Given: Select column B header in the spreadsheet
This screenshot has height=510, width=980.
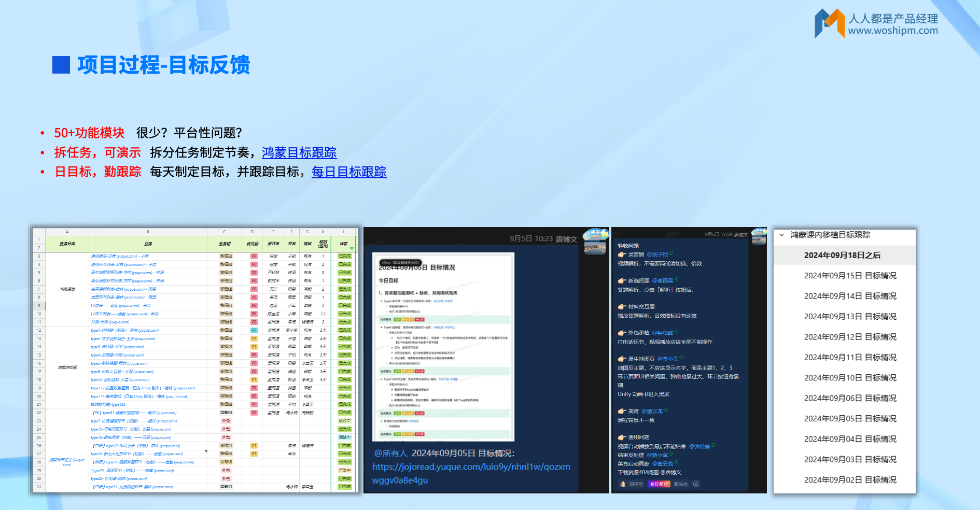Looking at the screenshot, I should [x=148, y=232].
